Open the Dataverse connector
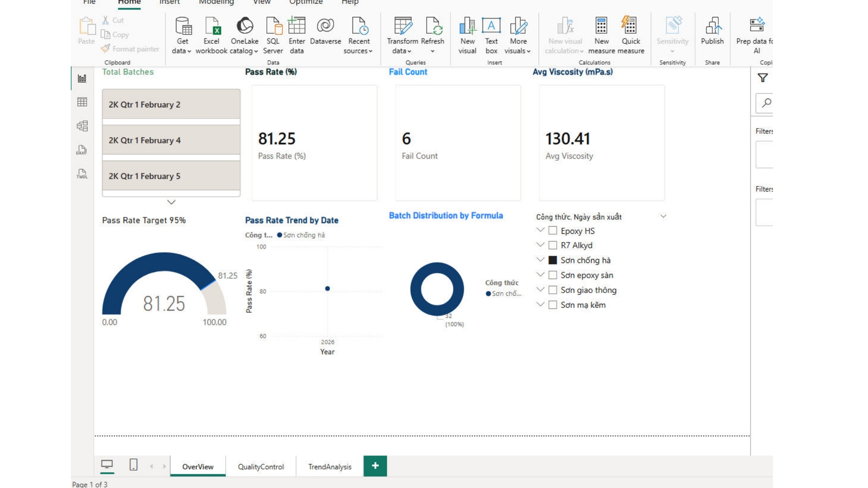868x488 pixels. [x=325, y=31]
